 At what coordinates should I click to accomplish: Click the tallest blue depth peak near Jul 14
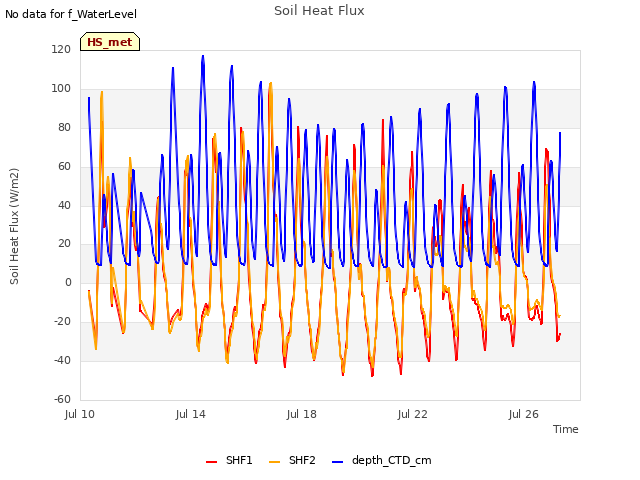tap(203, 56)
